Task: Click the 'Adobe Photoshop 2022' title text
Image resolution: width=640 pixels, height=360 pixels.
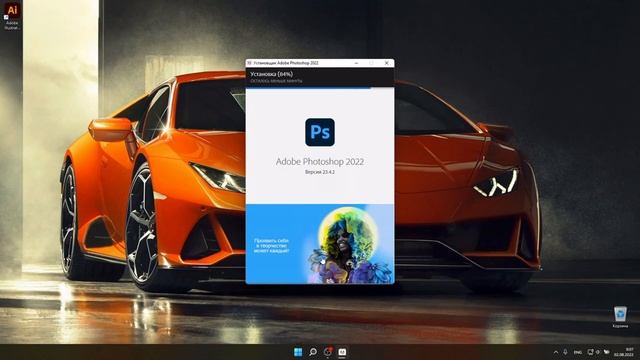Action: click(320, 162)
